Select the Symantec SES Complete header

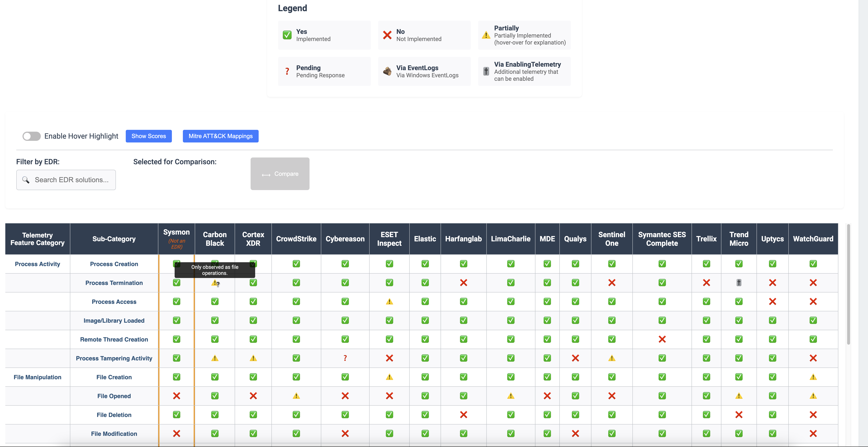(662, 239)
